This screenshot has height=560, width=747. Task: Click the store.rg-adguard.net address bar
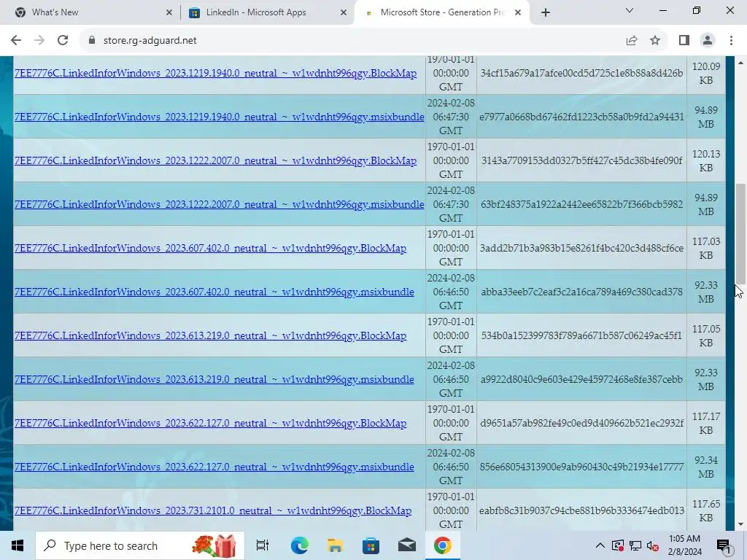click(x=150, y=41)
